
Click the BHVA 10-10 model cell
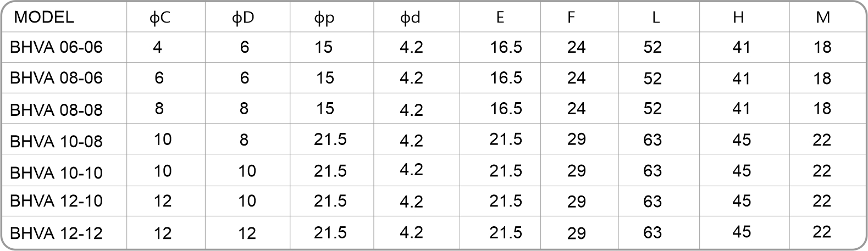(57, 173)
